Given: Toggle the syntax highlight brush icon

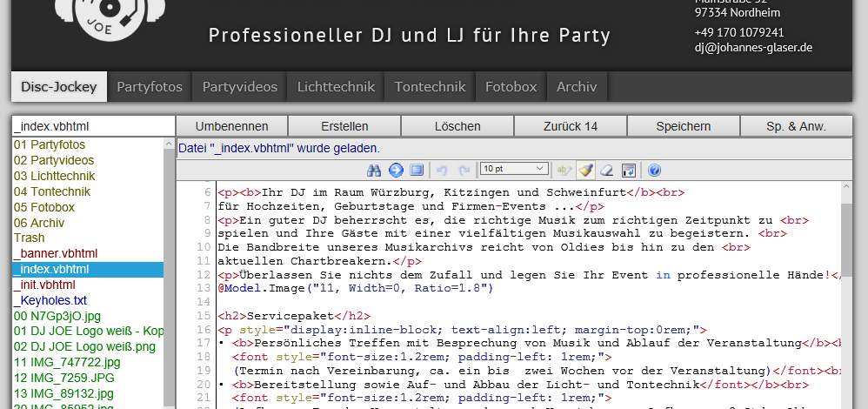Looking at the screenshot, I should coord(585,170).
